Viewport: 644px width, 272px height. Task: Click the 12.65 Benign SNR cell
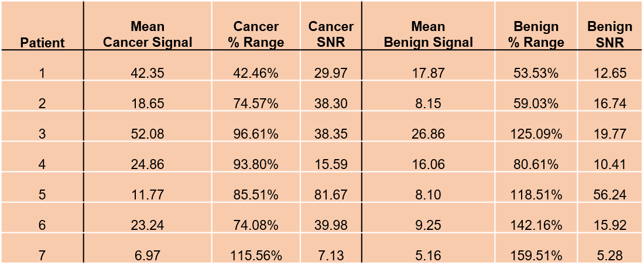(609, 73)
